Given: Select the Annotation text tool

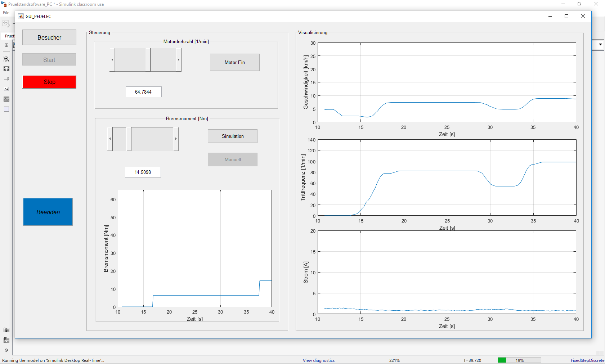Looking at the screenshot, I should coord(6,89).
